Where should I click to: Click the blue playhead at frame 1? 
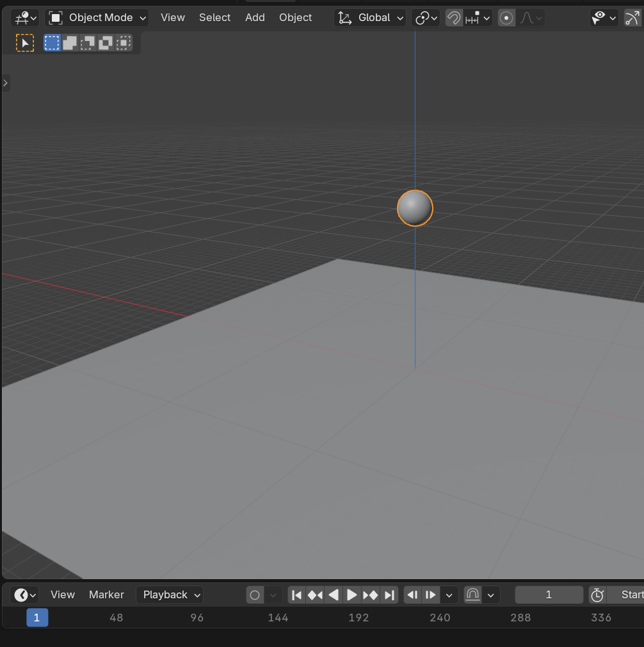[x=37, y=618]
